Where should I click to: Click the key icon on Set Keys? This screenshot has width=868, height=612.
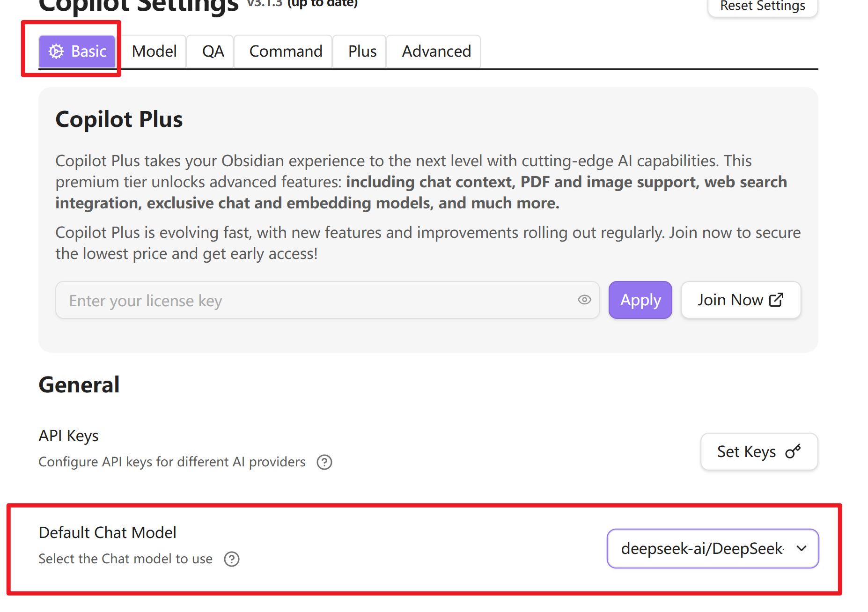793,451
